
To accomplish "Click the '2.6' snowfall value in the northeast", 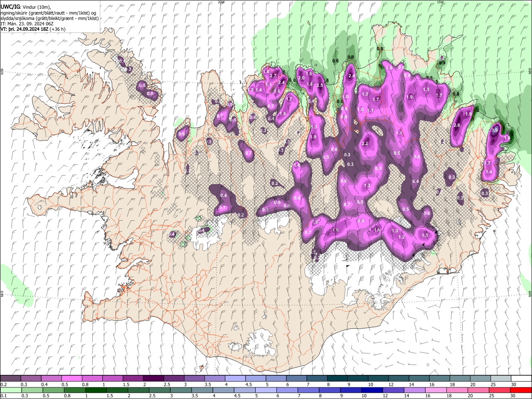I will [457, 125].
